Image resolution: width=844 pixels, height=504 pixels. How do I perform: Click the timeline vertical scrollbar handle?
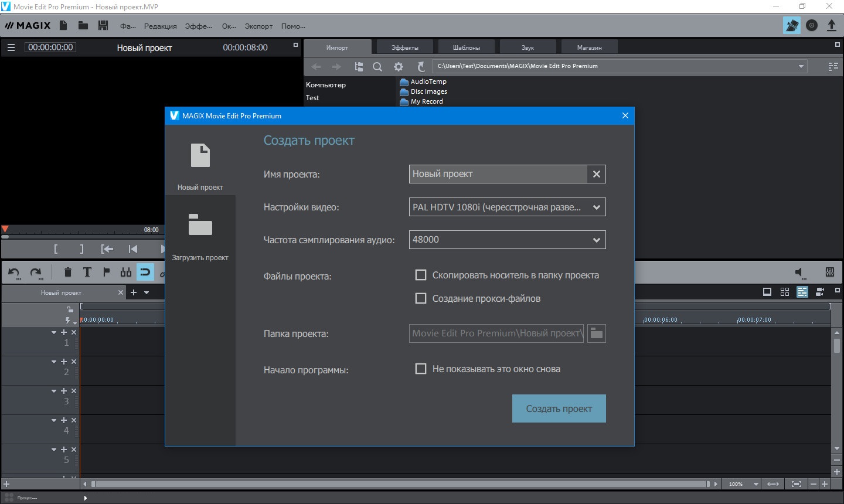click(x=837, y=345)
